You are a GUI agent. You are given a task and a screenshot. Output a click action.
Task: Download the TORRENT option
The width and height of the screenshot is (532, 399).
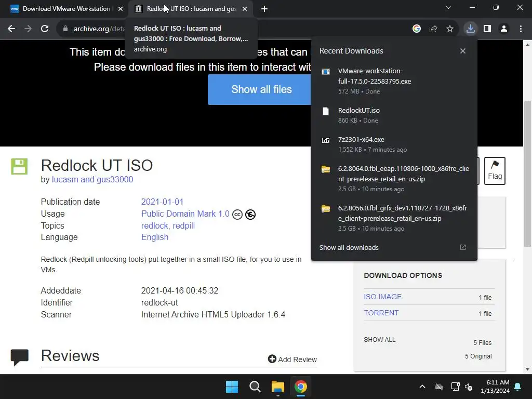381,313
